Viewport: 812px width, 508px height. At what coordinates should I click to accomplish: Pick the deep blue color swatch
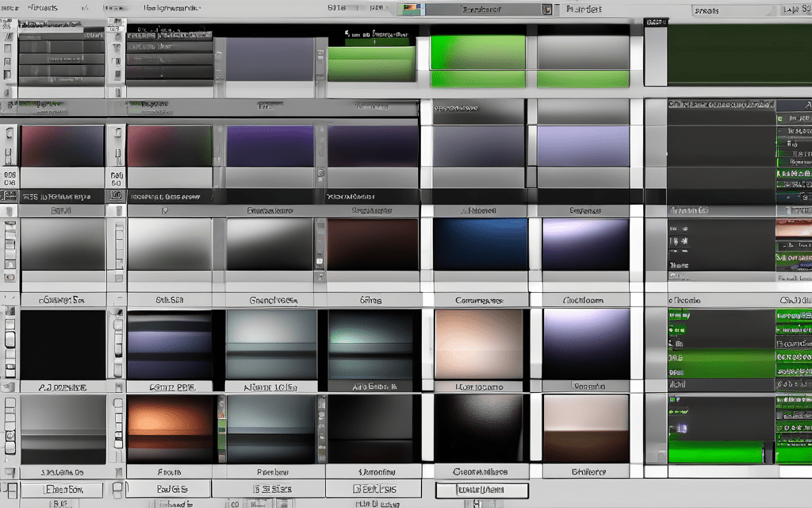click(480, 244)
